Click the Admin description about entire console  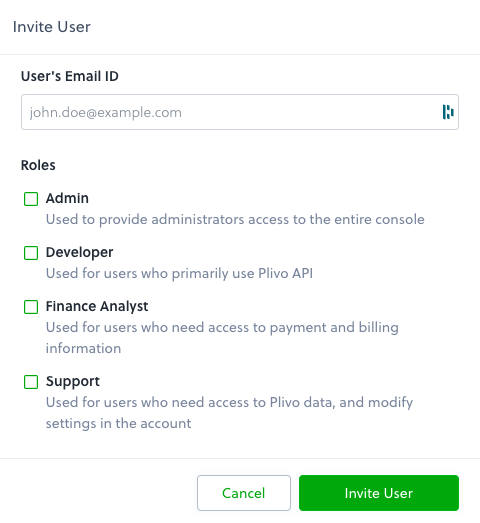tap(235, 219)
